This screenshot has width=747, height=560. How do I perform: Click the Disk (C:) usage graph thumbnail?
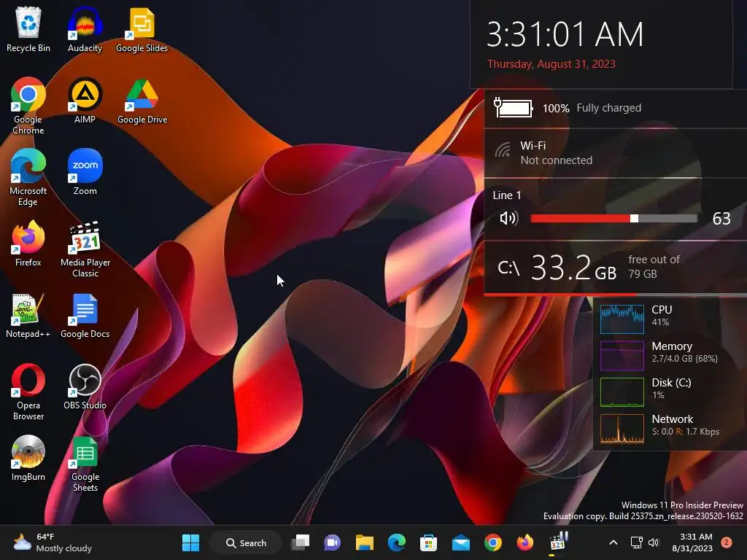[622, 392]
